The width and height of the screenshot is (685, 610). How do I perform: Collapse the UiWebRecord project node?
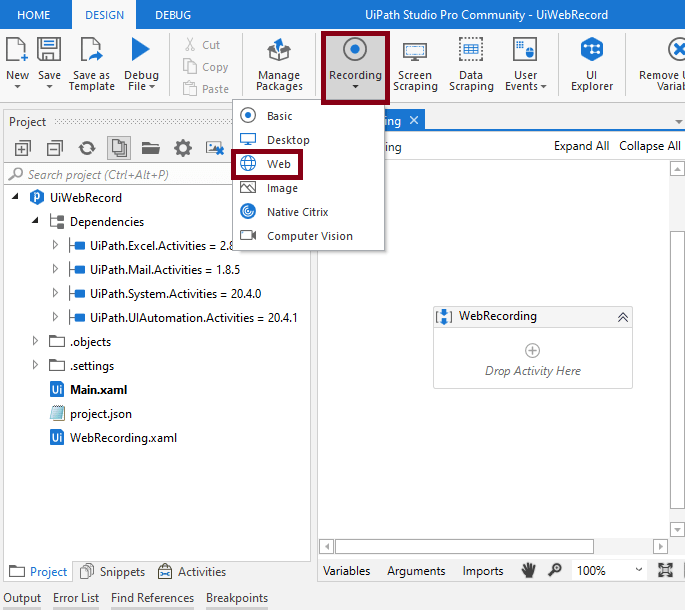pyautogui.click(x=15, y=196)
